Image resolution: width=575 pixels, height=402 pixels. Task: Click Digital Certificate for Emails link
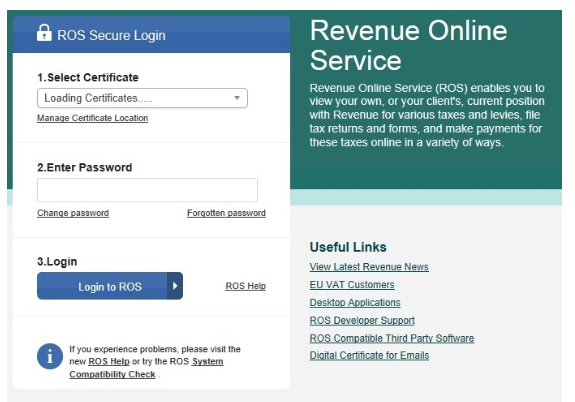pos(369,355)
